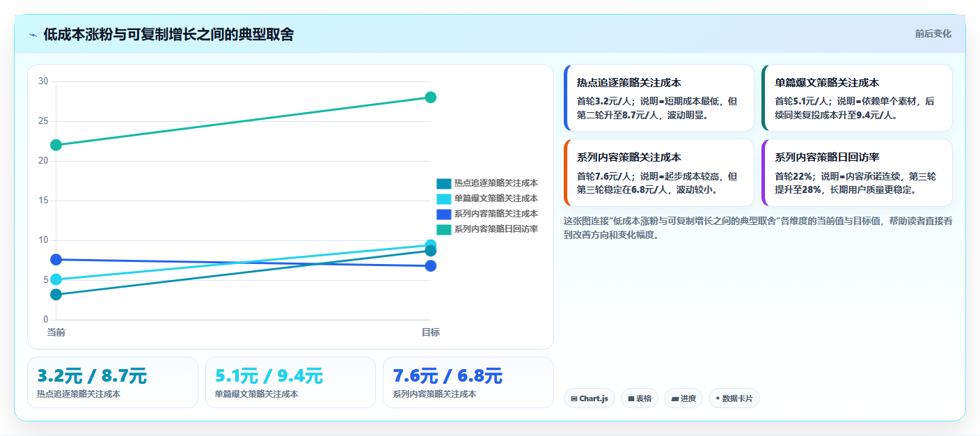Screen dimensions: 980x436
Task: Click the 目标 x-axis label
Action: coord(430,332)
